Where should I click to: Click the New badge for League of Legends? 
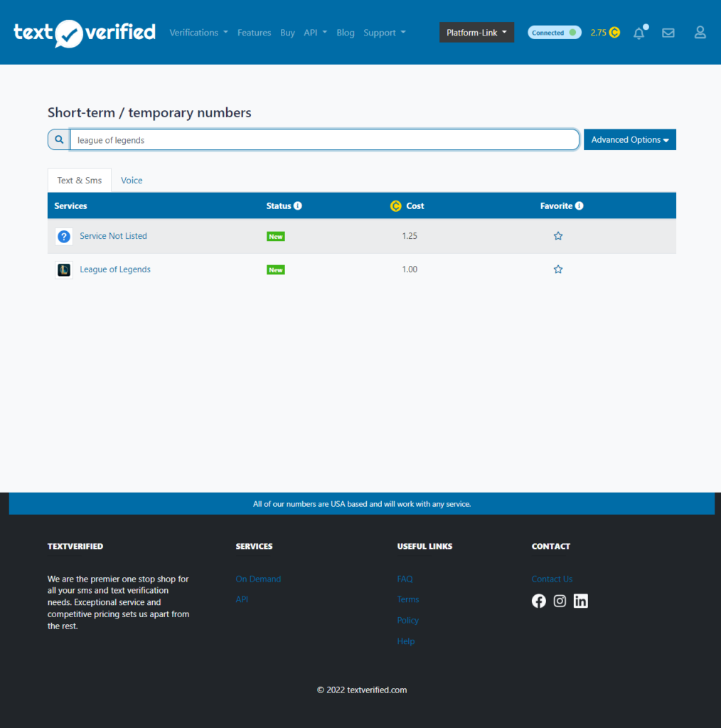coord(276,269)
